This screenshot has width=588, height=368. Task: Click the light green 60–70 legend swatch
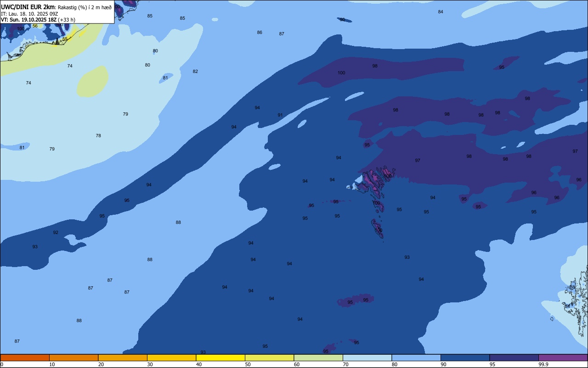tap(318, 357)
